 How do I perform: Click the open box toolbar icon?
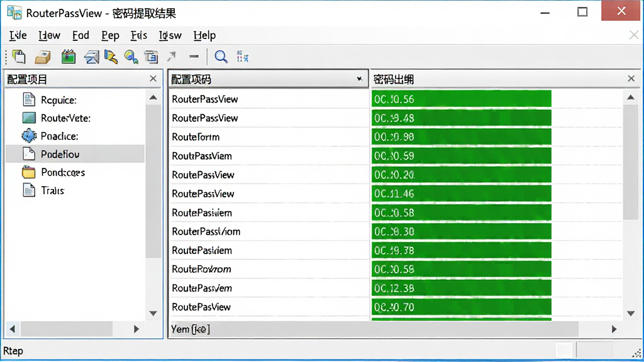(x=43, y=57)
